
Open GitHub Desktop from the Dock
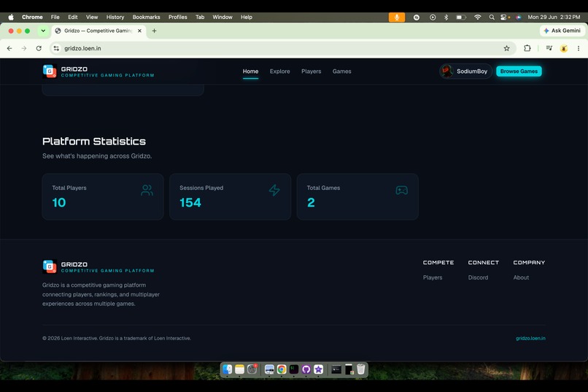tap(306, 369)
